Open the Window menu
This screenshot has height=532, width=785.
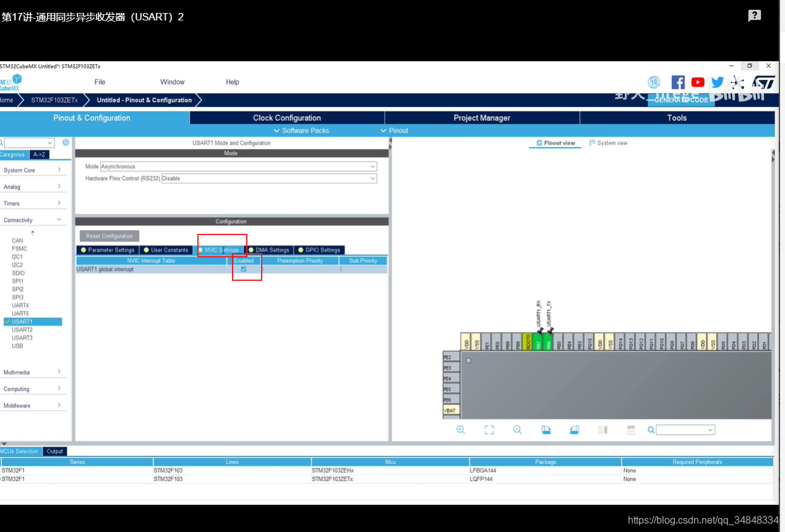(173, 82)
